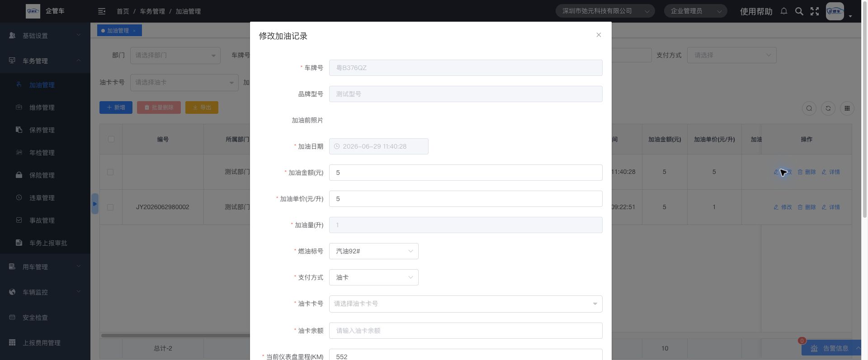Viewport: 868px width, 360px height.
Task: Close the 修改加油记录 dialog
Action: click(x=599, y=35)
